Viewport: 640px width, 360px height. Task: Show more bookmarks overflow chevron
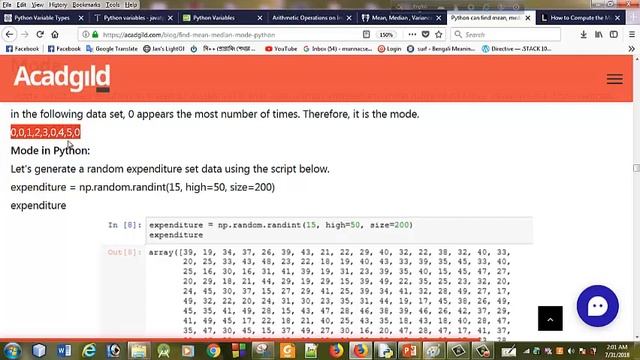(x=631, y=49)
